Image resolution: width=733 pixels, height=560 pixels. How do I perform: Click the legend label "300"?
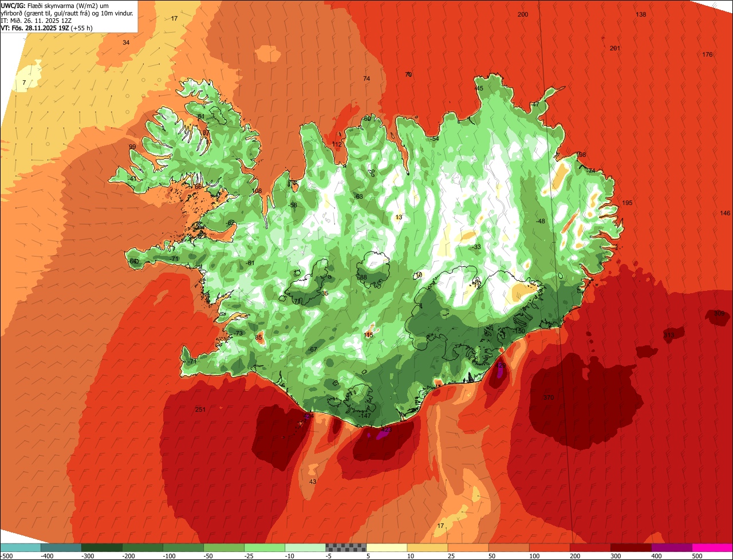[617, 556]
